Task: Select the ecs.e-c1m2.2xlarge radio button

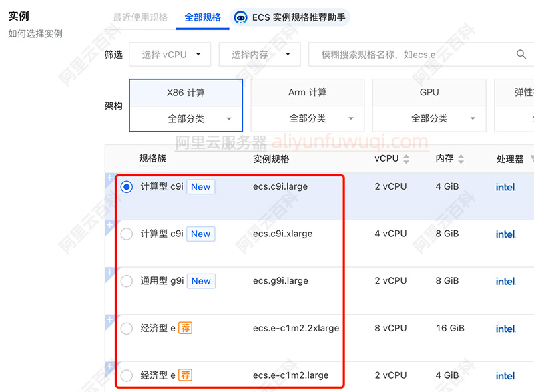Action: pyautogui.click(x=126, y=328)
